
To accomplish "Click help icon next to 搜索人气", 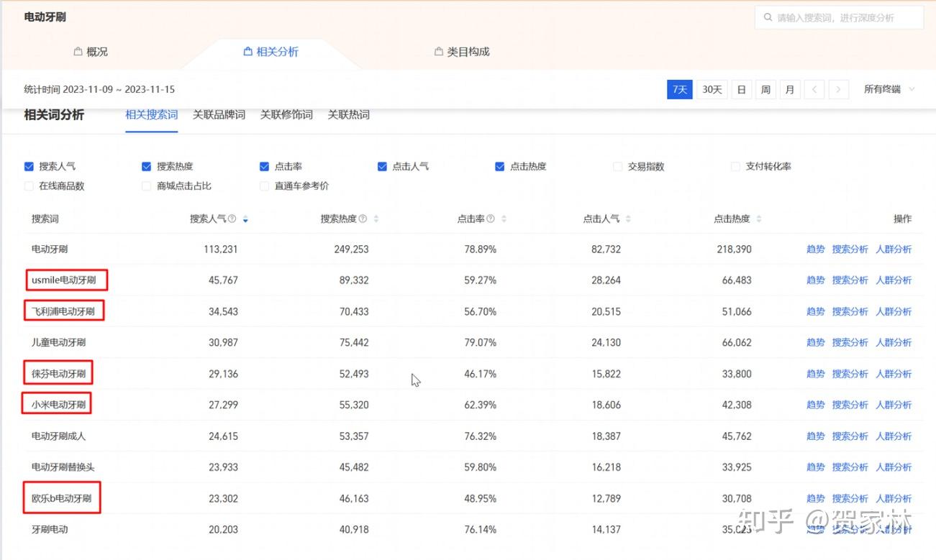I will click(232, 219).
